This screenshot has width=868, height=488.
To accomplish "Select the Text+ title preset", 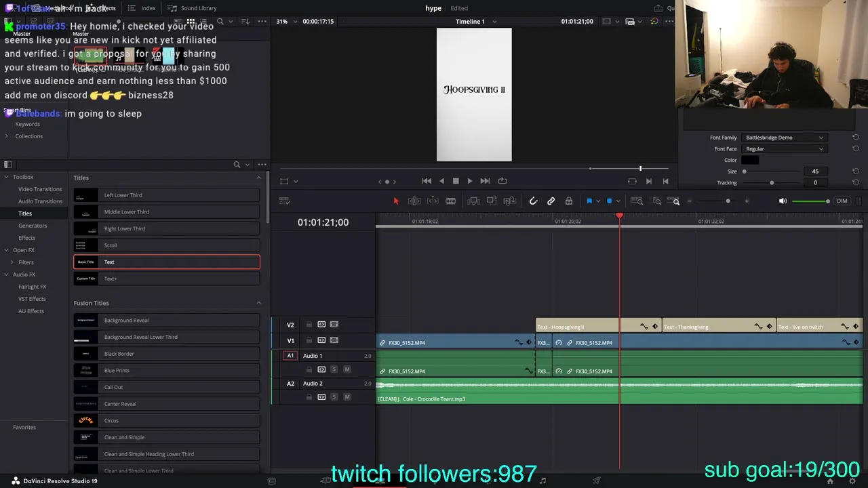I will (167, 279).
